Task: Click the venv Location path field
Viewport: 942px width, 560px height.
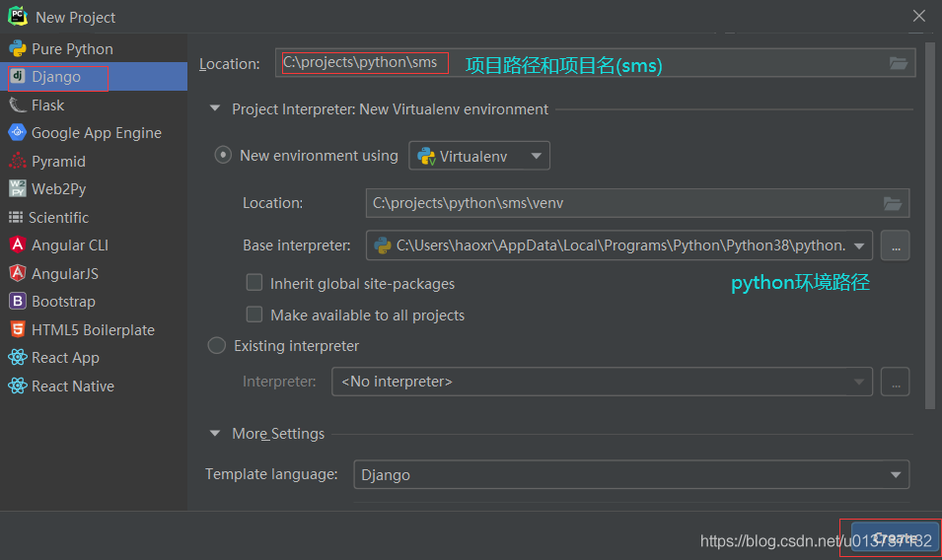Action: click(x=621, y=203)
